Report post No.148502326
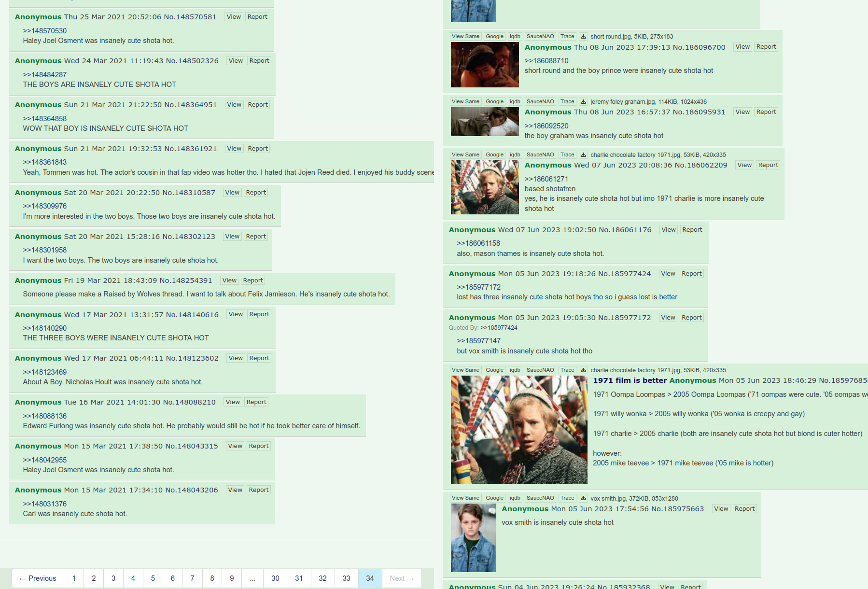The height and width of the screenshot is (589, 868). [x=259, y=61]
